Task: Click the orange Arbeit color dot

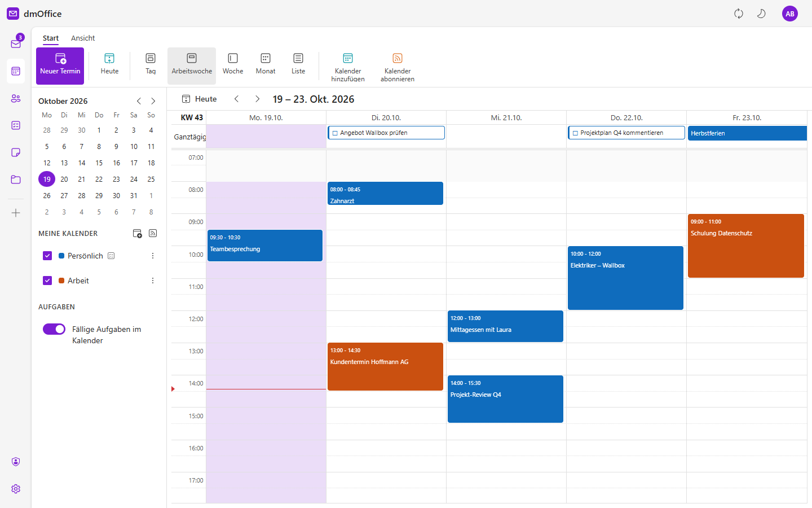Action: [x=61, y=281]
